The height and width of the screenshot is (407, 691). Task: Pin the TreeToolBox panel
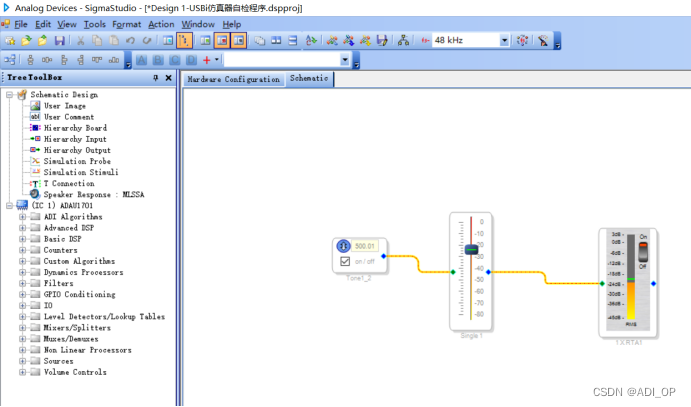click(156, 78)
